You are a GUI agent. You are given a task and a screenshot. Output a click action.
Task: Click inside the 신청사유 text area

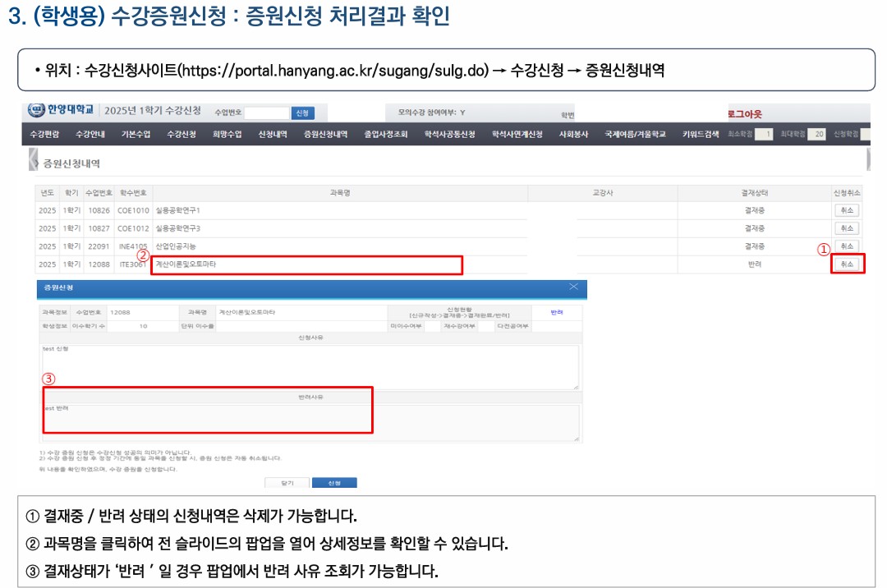pyautogui.click(x=310, y=366)
